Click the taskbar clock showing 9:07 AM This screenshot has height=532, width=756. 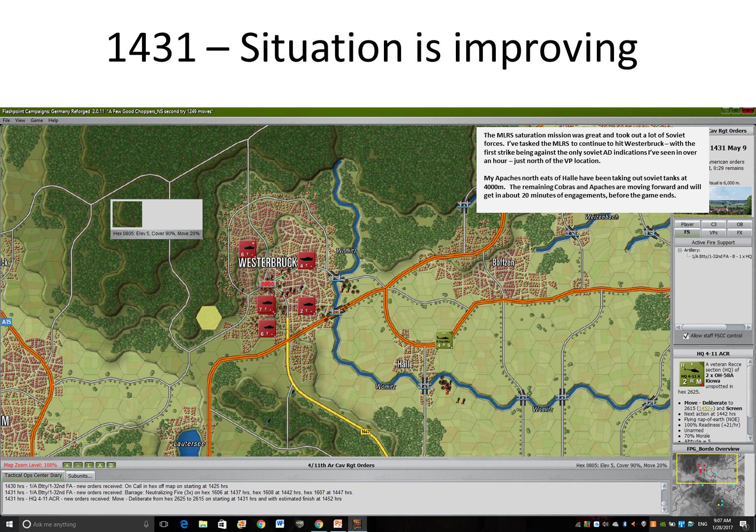(x=722, y=524)
